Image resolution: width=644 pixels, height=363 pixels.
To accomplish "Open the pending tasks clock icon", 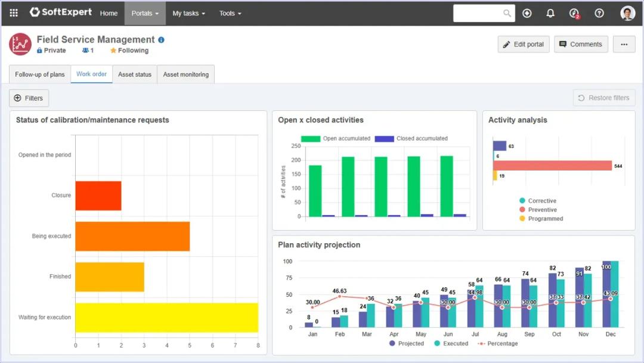I will tap(574, 13).
